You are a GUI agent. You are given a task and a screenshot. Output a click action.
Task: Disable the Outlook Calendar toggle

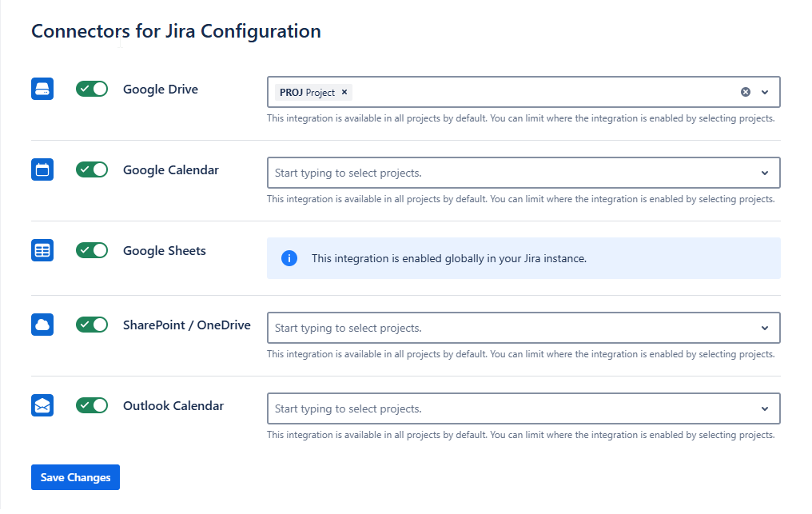click(x=92, y=405)
